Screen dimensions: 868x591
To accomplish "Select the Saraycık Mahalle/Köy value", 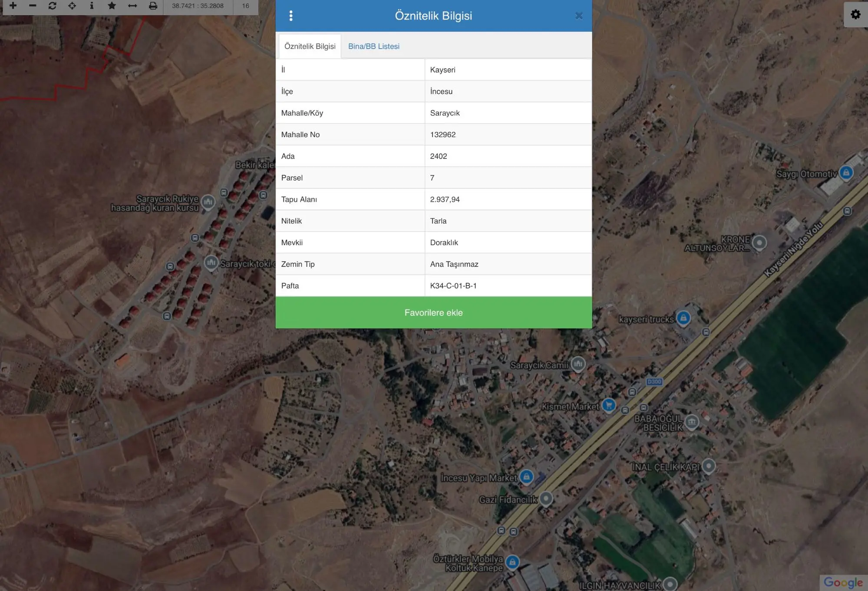I will coord(445,113).
